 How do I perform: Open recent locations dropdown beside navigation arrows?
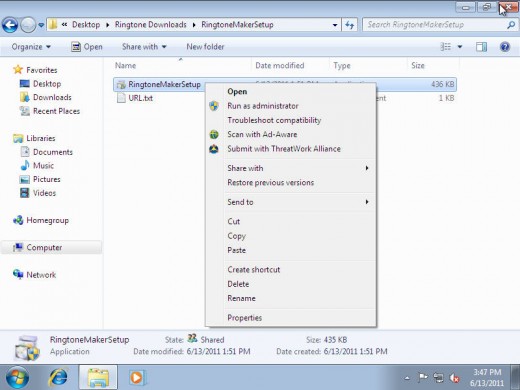[x=41, y=25]
